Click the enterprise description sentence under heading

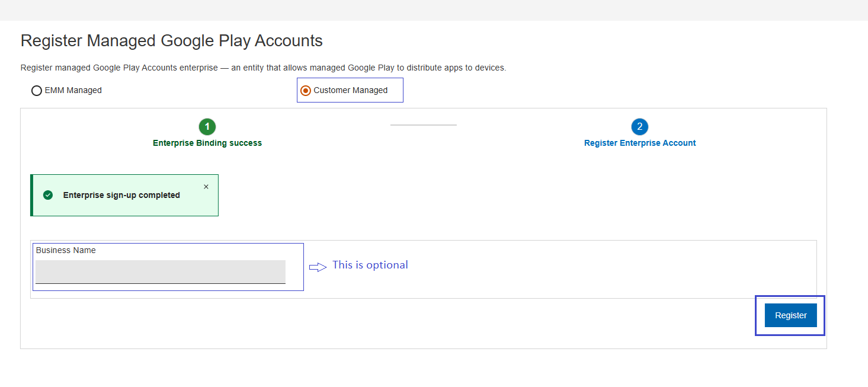[263, 68]
